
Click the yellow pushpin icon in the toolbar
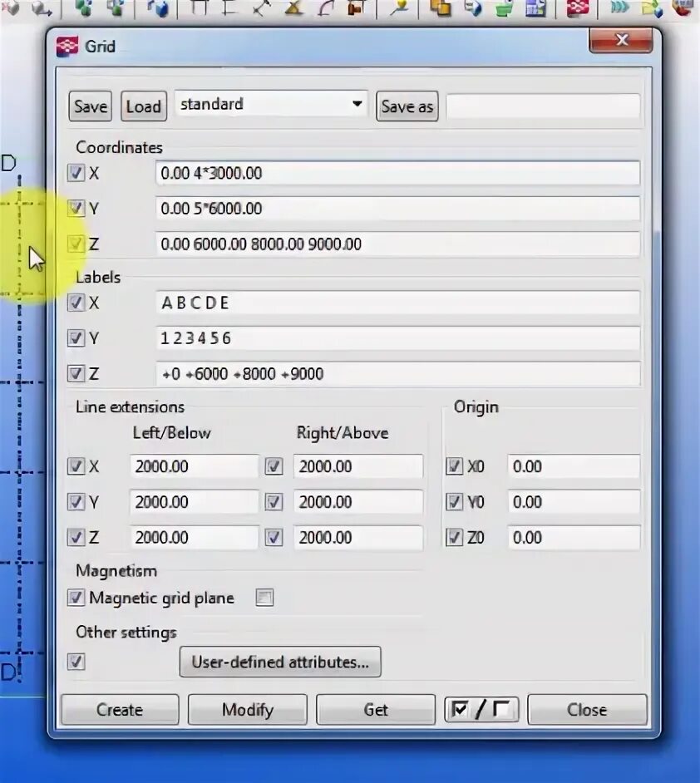398,7
